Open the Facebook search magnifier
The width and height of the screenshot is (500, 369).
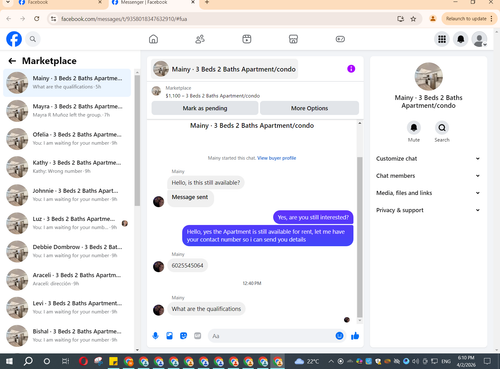coord(33,39)
